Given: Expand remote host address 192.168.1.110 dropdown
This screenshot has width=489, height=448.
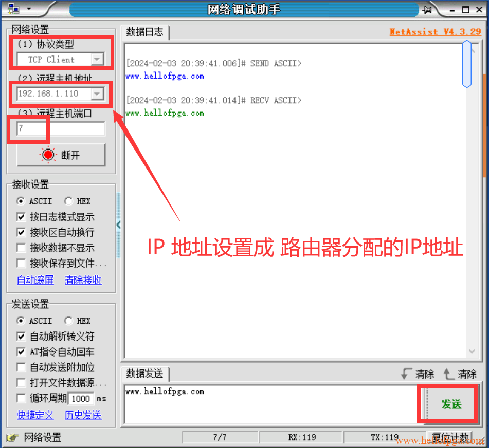Looking at the screenshot, I should [x=97, y=94].
